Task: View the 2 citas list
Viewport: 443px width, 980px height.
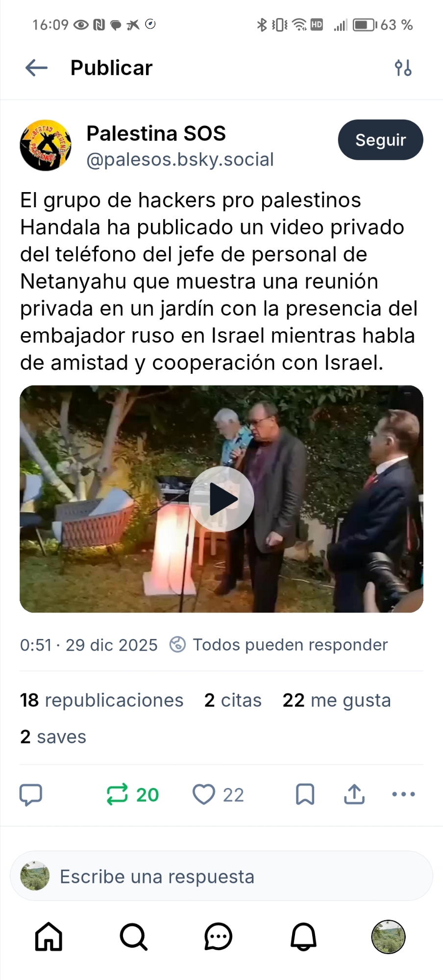Action: pos(233,700)
